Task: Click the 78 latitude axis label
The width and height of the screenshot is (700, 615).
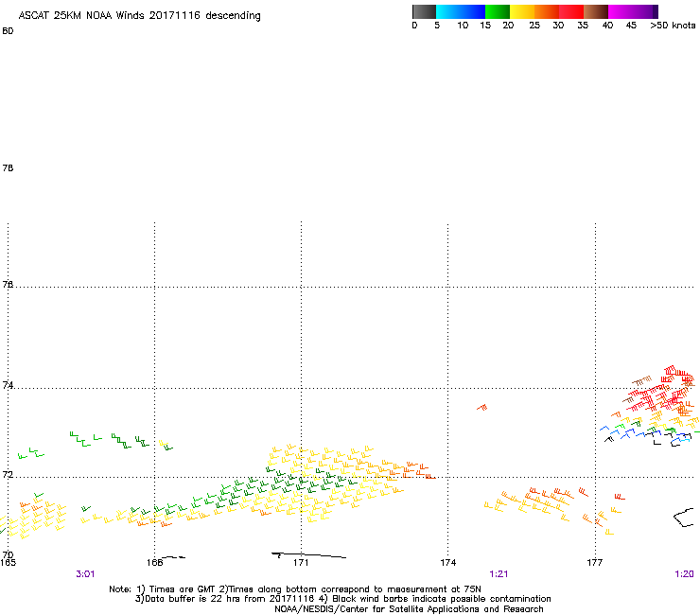Action: [x=8, y=168]
